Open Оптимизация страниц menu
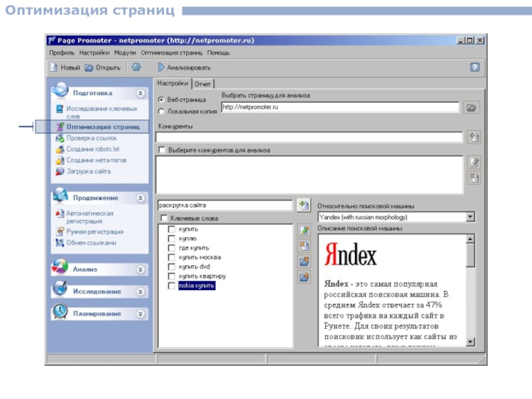The image size is (532, 399). [172, 53]
